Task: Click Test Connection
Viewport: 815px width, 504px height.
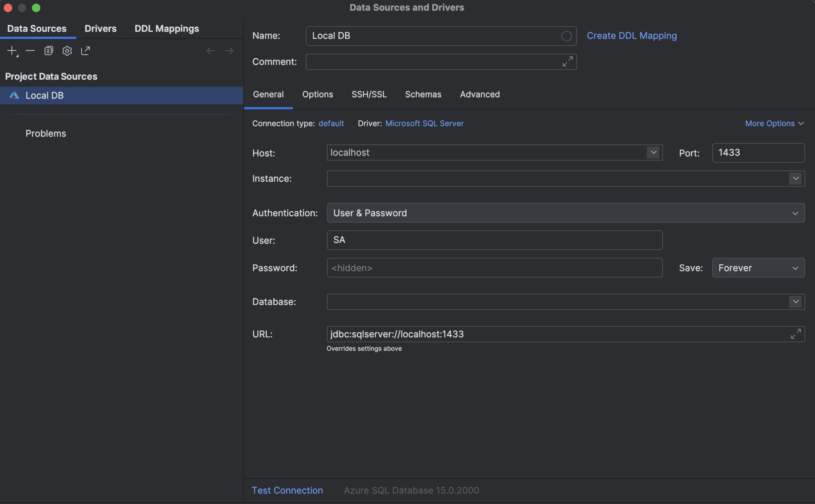Action: (287, 490)
